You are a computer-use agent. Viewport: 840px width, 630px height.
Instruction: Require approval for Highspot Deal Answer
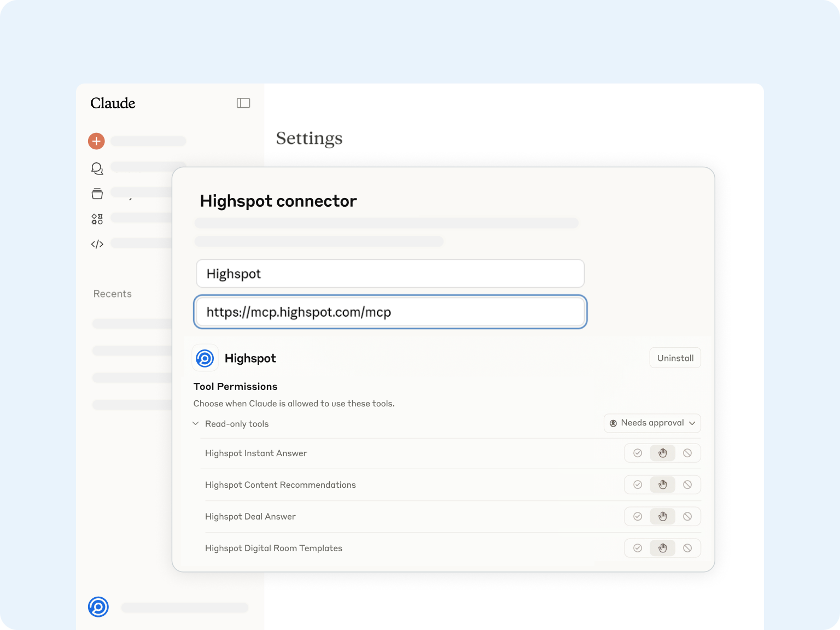[x=663, y=516]
